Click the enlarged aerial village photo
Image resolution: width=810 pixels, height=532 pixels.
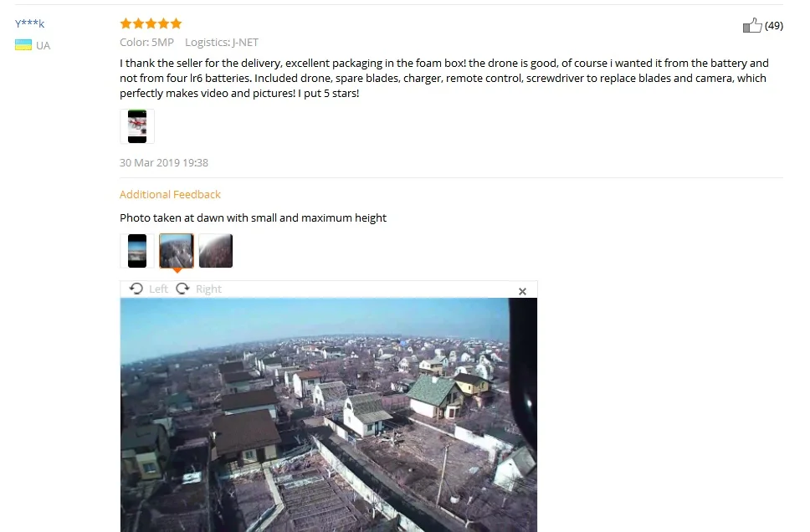[329, 415]
